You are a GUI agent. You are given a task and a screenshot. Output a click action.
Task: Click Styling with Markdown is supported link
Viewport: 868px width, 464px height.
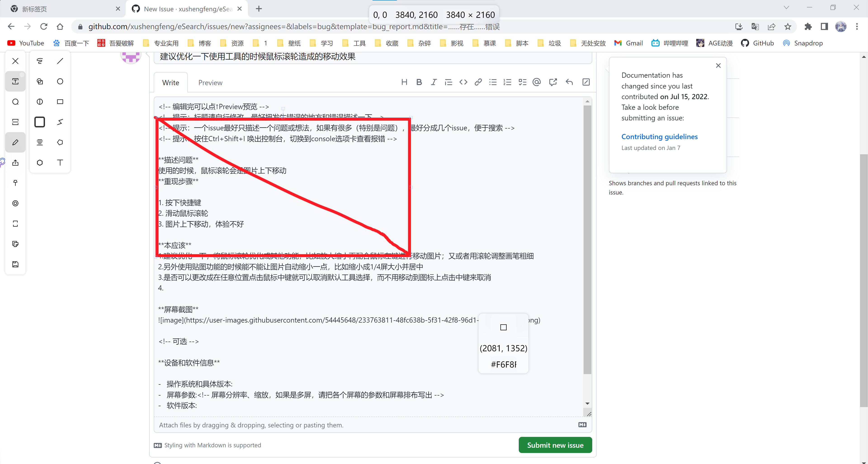[208, 445]
